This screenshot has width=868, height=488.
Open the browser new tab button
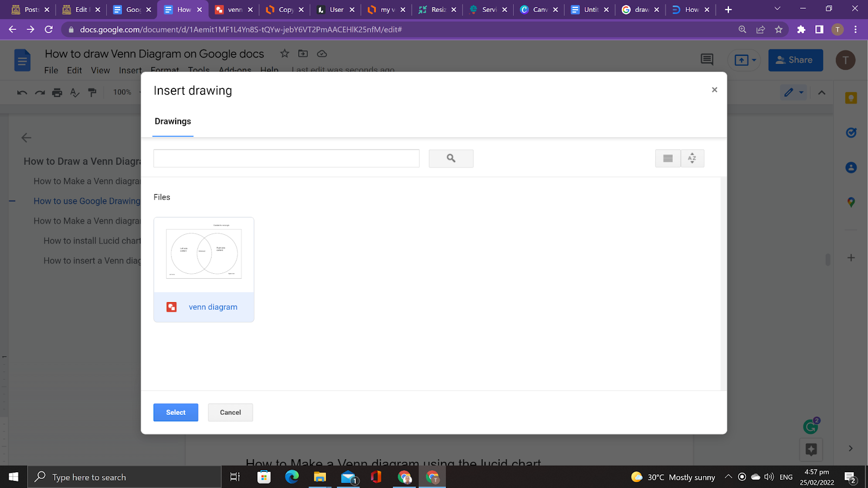click(x=728, y=9)
